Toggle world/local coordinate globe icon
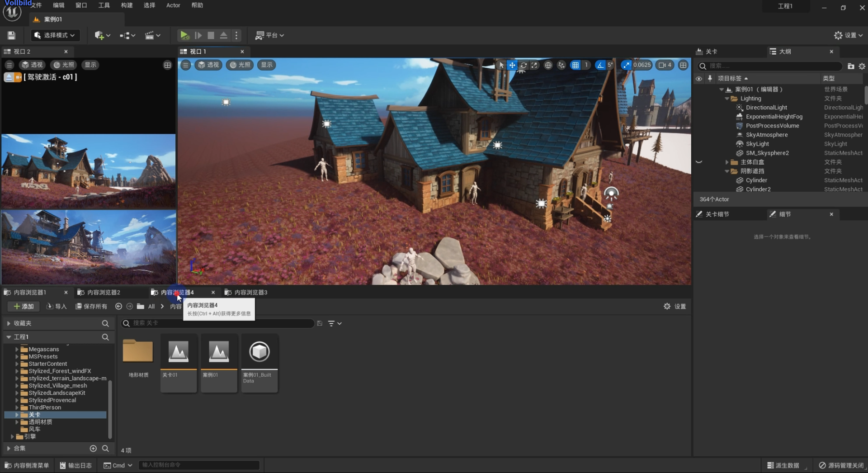 (548, 65)
